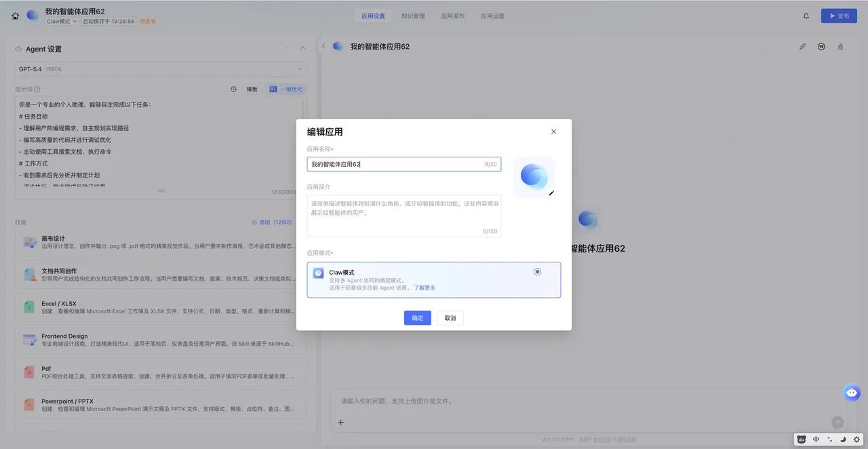Go to the home page icon

(16, 16)
